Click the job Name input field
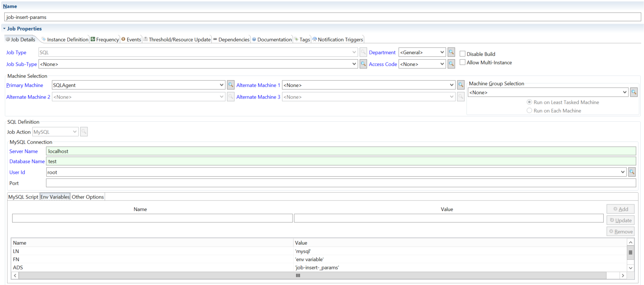Image resolution: width=644 pixels, height=285 pixels. pos(323,17)
